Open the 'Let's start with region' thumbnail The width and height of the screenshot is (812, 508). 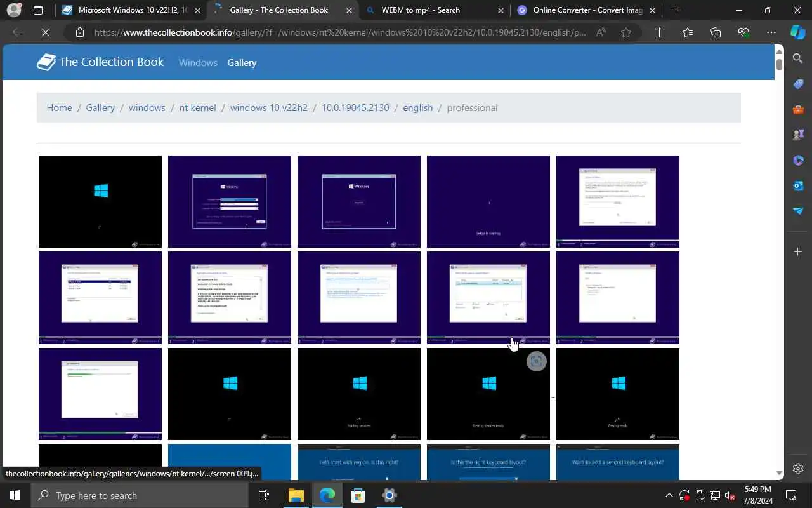pos(359,462)
